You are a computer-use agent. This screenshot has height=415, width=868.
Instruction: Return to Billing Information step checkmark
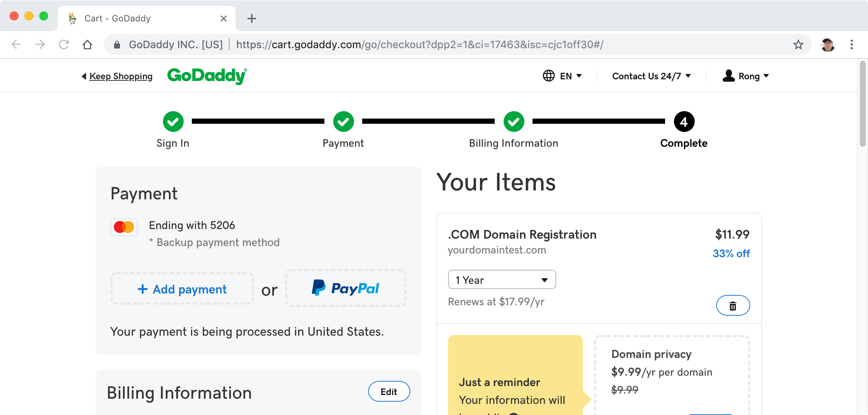click(514, 122)
